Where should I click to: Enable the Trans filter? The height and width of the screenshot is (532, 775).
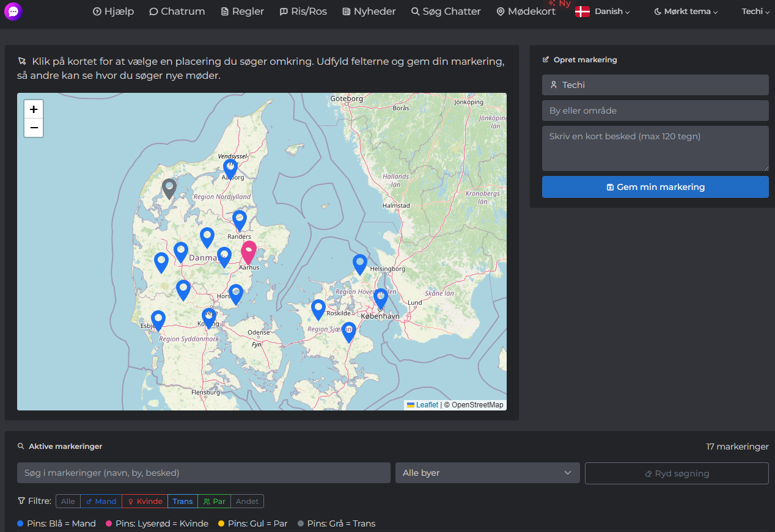click(x=183, y=501)
